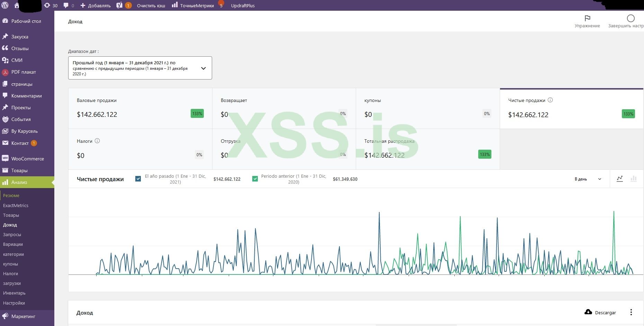The height and width of the screenshot is (326, 644).
Task: Click the updates icon showing 30
Action: [51, 6]
